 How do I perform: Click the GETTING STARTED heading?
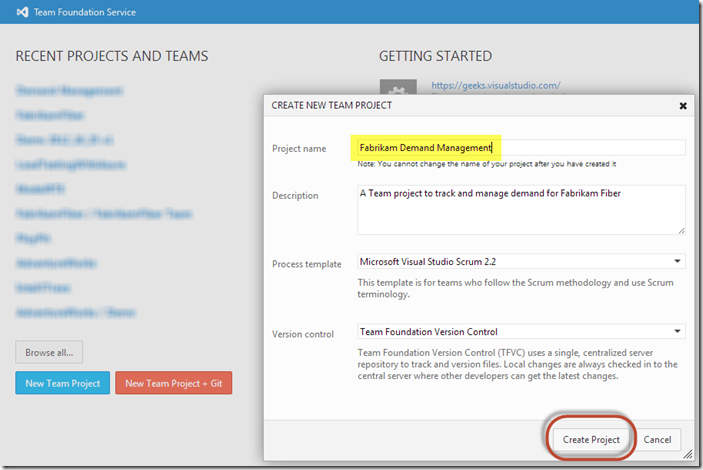point(435,56)
